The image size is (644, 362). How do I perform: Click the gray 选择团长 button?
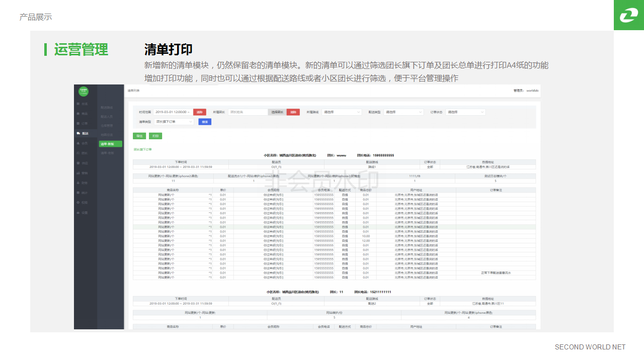click(x=277, y=112)
